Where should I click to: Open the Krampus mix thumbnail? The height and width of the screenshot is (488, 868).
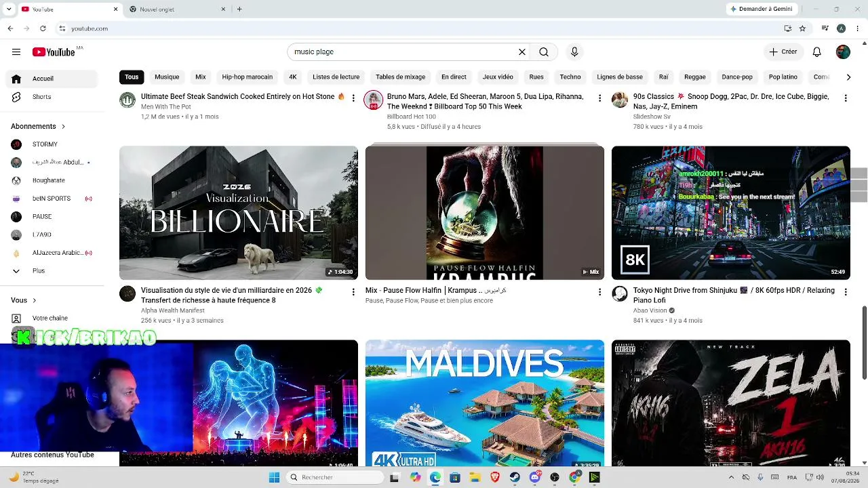485,213
